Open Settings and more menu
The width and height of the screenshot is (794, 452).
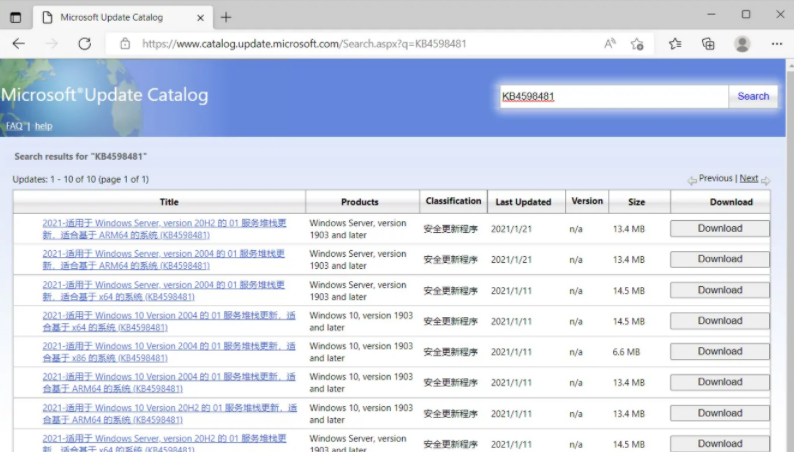click(777, 44)
